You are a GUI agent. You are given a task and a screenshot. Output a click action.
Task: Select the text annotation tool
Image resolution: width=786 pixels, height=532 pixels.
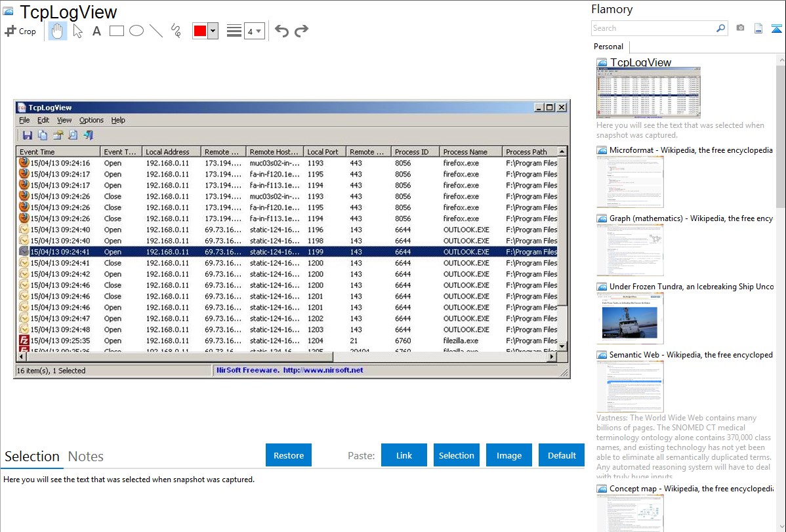click(96, 31)
